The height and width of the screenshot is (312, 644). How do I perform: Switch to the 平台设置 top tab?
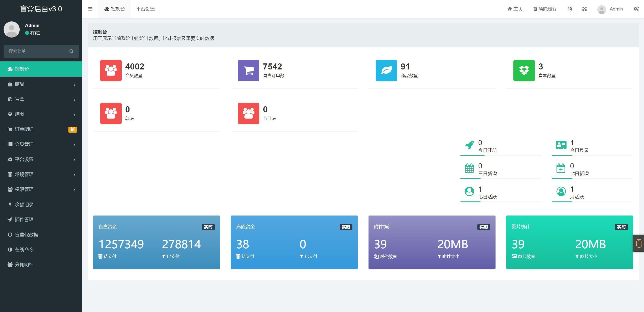[145, 9]
